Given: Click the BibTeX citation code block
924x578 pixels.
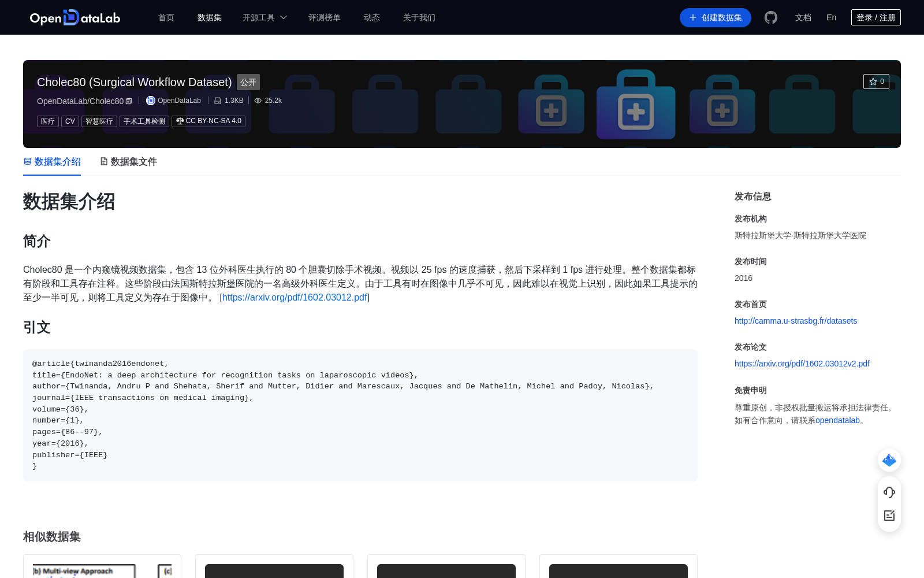Looking at the screenshot, I should pos(360,415).
